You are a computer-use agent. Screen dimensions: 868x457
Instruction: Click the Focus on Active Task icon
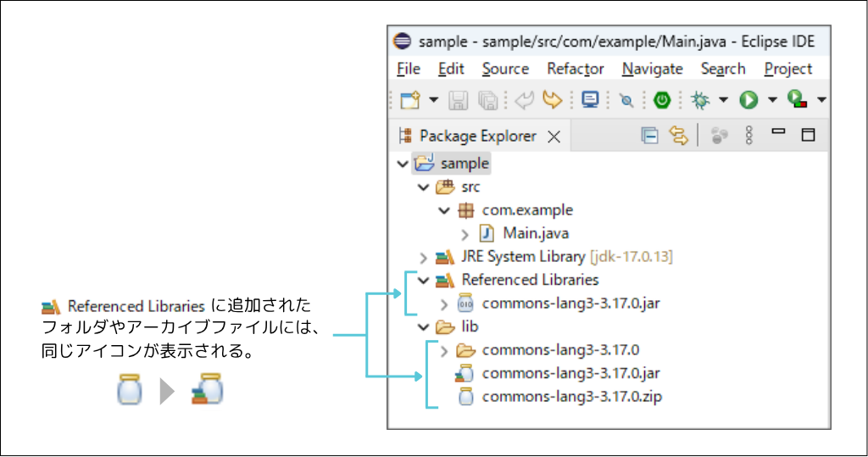pos(719,135)
